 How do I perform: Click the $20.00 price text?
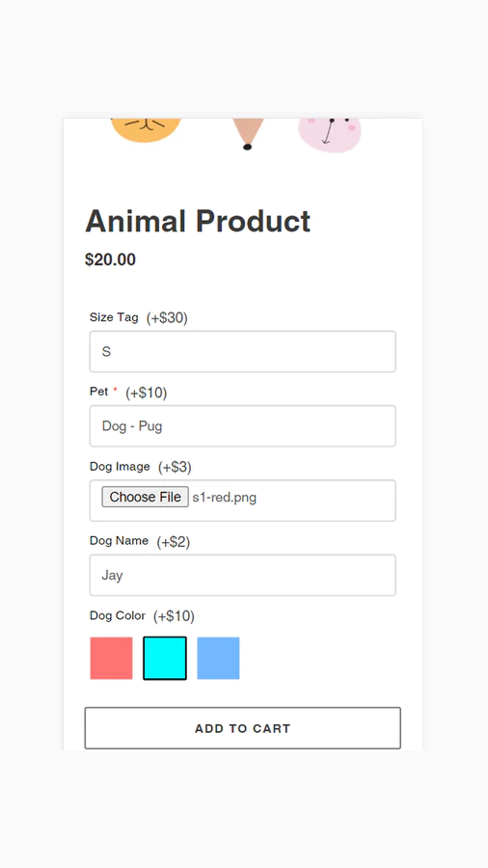[x=110, y=259]
